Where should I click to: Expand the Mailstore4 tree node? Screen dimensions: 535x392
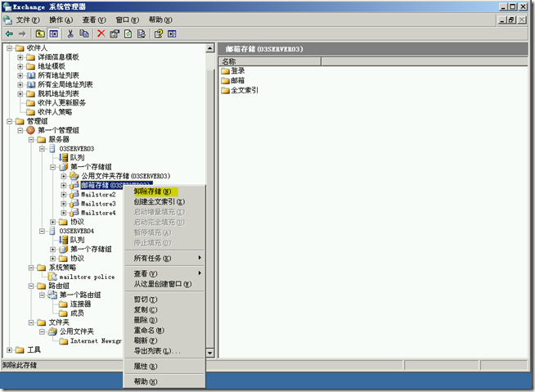pyautogui.click(x=64, y=213)
